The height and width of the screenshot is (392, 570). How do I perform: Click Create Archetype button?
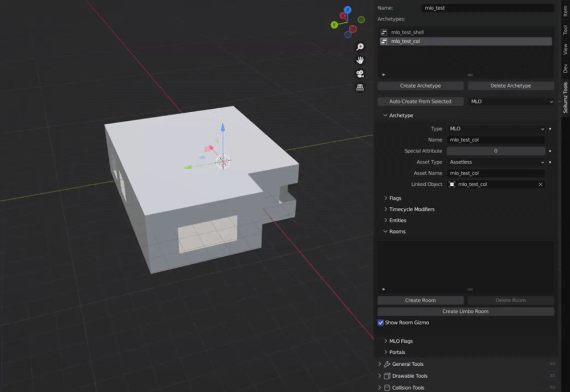pyautogui.click(x=421, y=86)
